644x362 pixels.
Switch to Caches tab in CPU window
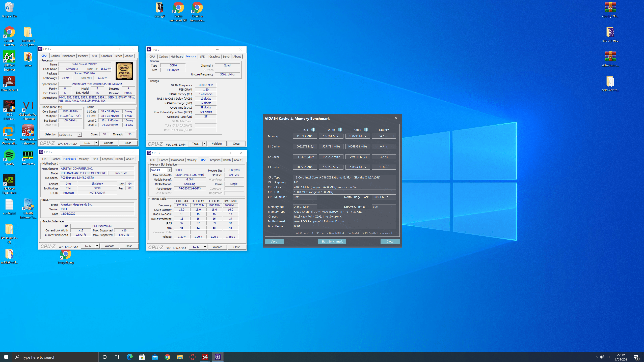point(55,56)
